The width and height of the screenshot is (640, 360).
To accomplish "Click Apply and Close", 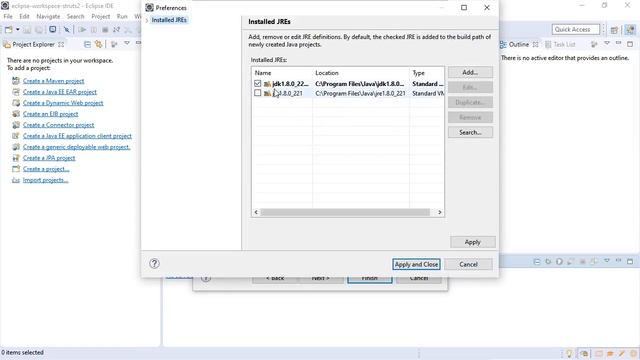I will [x=416, y=264].
